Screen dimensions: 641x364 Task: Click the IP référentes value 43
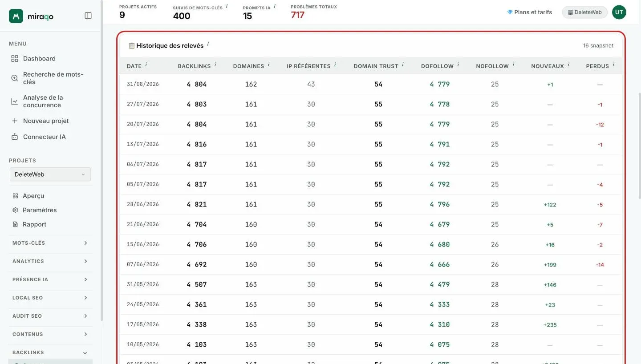(x=311, y=84)
